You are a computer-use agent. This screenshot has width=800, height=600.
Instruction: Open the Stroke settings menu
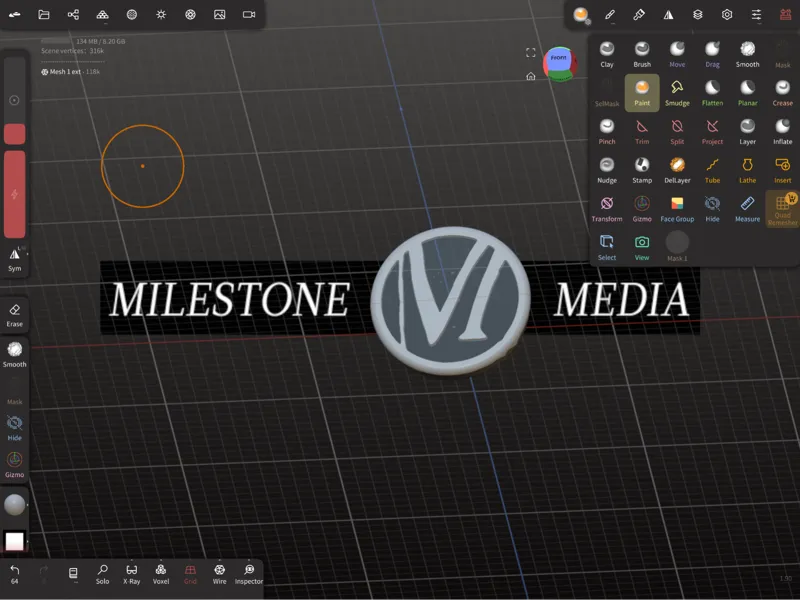[610, 15]
